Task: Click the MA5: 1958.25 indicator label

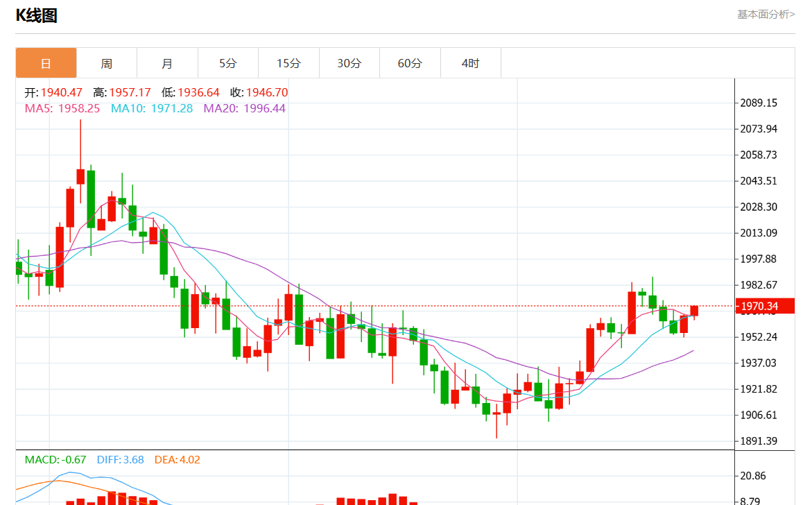Action: pyautogui.click(x=62, y=109)
